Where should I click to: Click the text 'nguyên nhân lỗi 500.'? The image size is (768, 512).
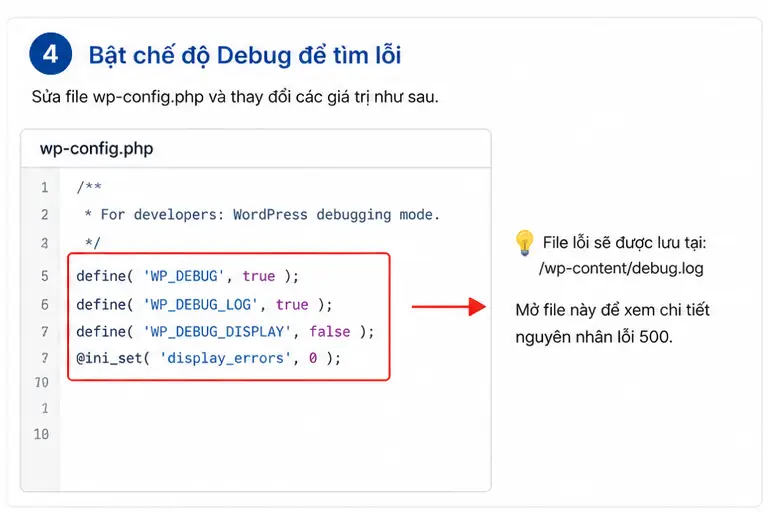pyautogui.click(x=594, y=337)
